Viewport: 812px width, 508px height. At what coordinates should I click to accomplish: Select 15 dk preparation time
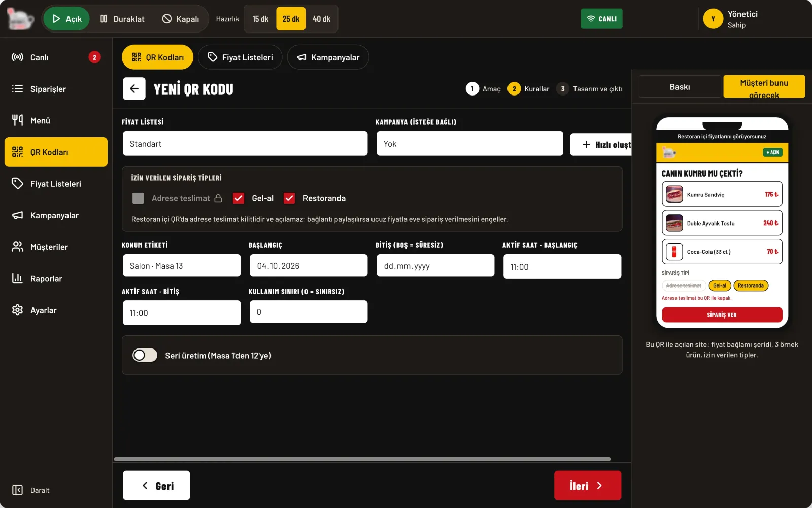pos(260,19)
